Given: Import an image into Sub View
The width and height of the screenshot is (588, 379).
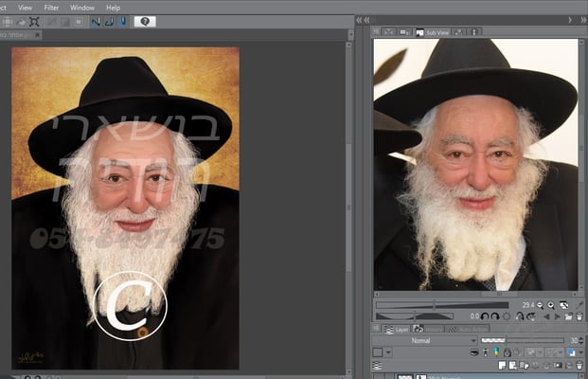Looking at the screenshot, I should tap(568, 316).
